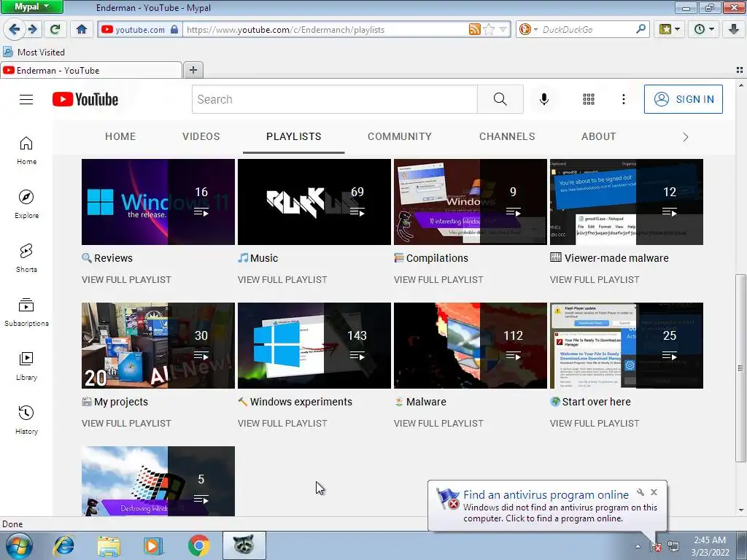This screenshot has width=747, height=560.
Task: Open the browser home page icon
Action: (82, 29)
